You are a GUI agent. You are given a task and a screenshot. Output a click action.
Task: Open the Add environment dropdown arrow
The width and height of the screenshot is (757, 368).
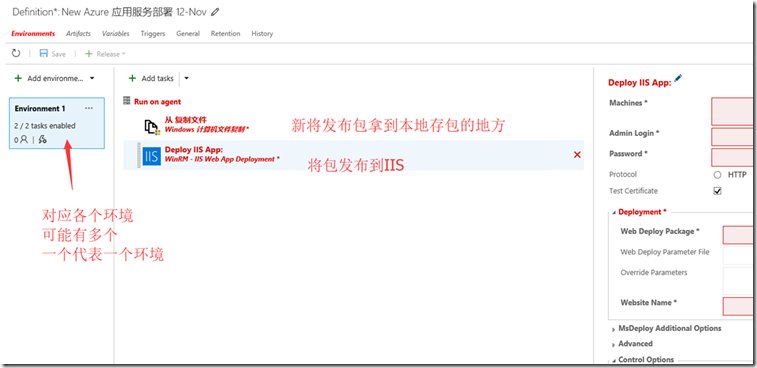pyautogui.click(x=92, y=78)
